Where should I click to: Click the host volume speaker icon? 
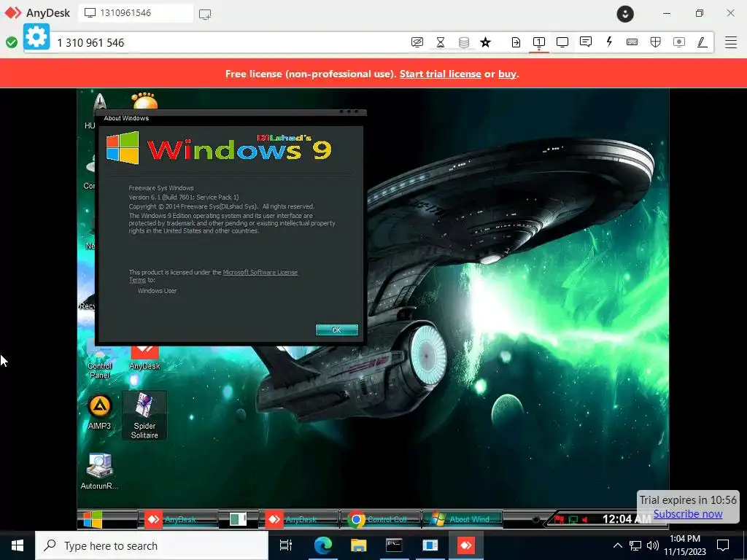coord(653,545)
